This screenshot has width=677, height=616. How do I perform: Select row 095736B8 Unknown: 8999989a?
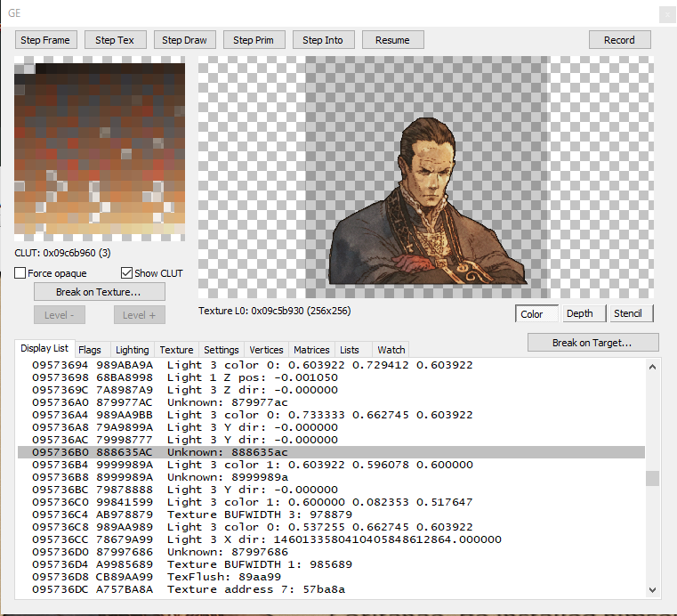[331, 477]
